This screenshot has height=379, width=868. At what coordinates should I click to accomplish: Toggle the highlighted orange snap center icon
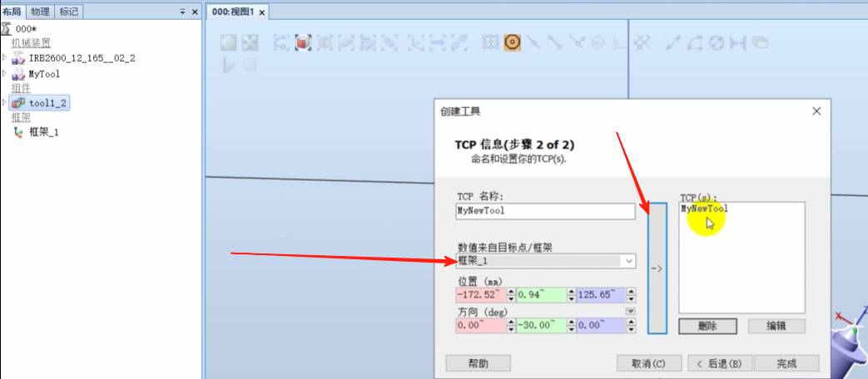click(512, 42)
